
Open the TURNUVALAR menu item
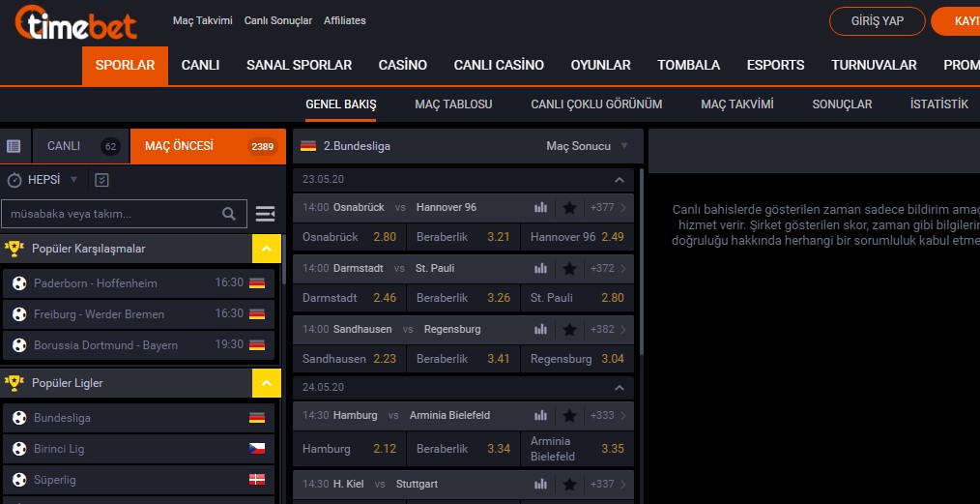pos(874,66)
